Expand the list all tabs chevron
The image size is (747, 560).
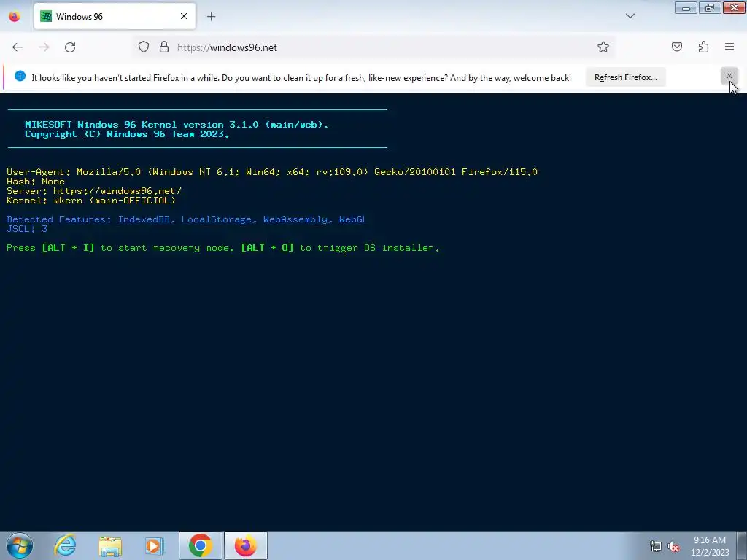pyautogui.click(x=630, y=16)
